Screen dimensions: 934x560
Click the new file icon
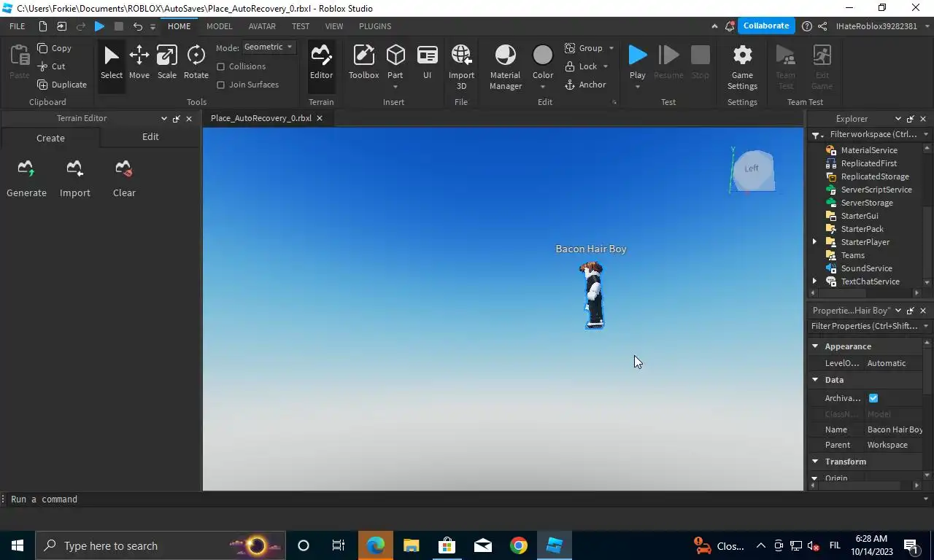click(42, 26)
